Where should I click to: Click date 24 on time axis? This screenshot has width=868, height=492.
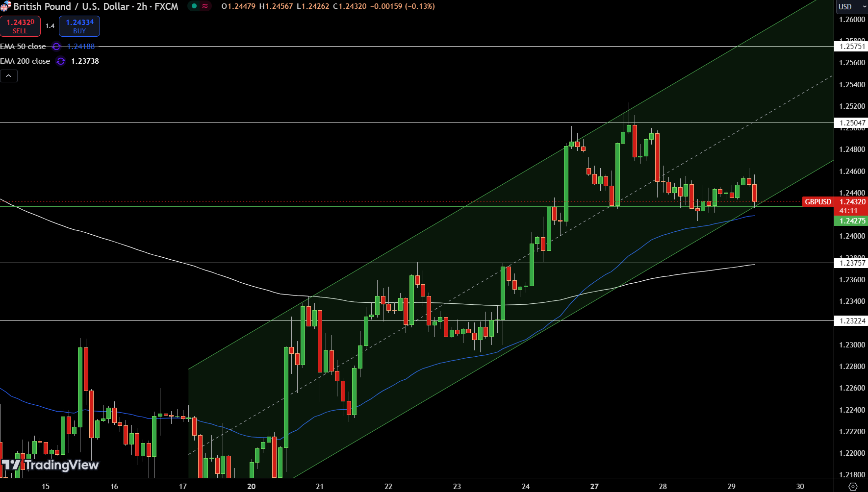coord(526,487)
